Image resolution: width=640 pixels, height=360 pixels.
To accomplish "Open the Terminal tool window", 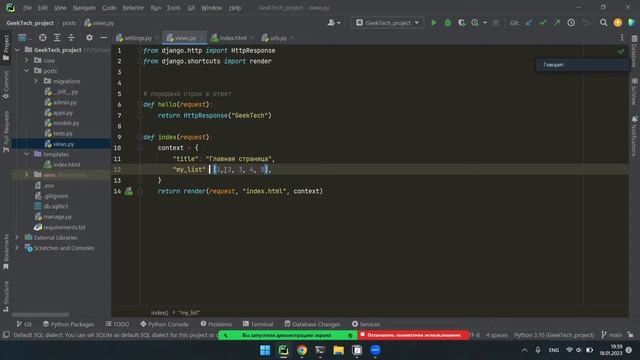I will point(258,324).
